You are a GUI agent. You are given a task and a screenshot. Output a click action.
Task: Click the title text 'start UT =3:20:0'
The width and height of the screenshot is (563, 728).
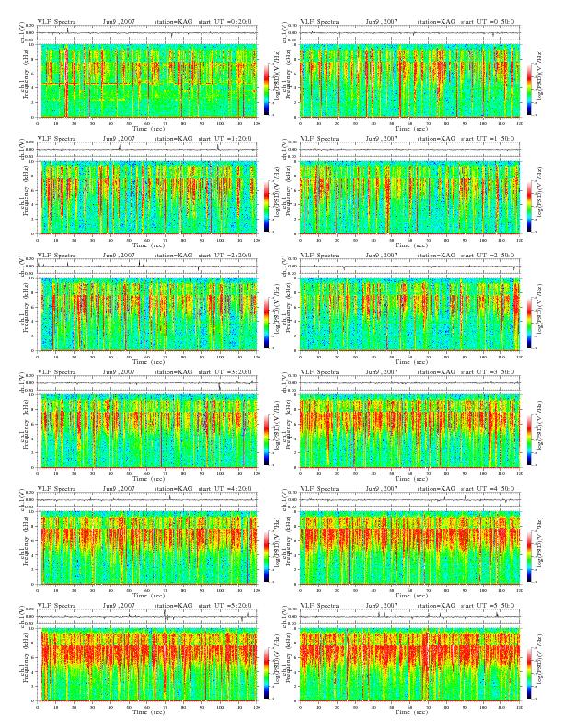pos(225,372)
